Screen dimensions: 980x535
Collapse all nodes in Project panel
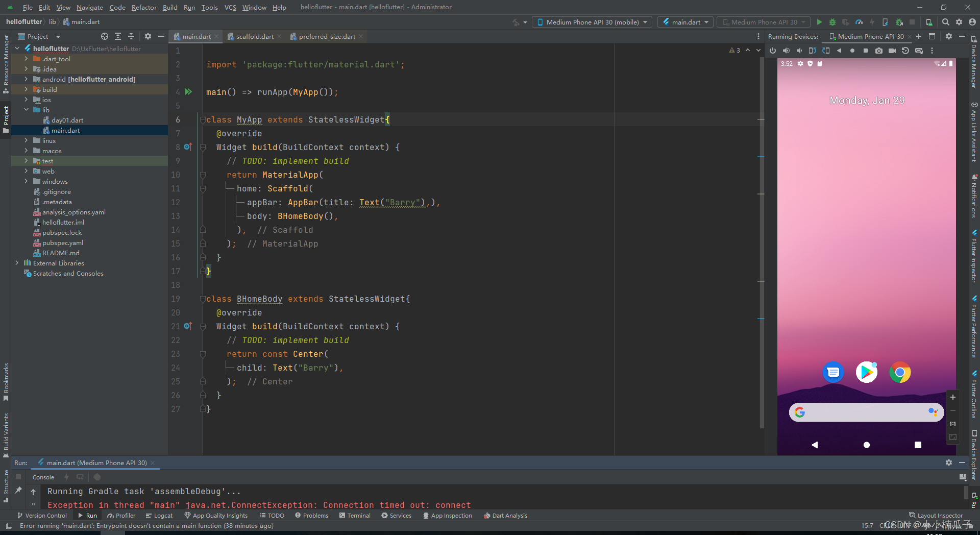131,36
